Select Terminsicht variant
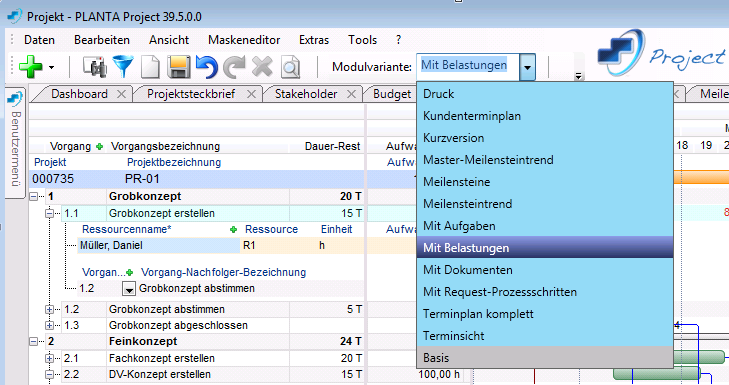Screen dimensions: 729x385 click(545, 336)
